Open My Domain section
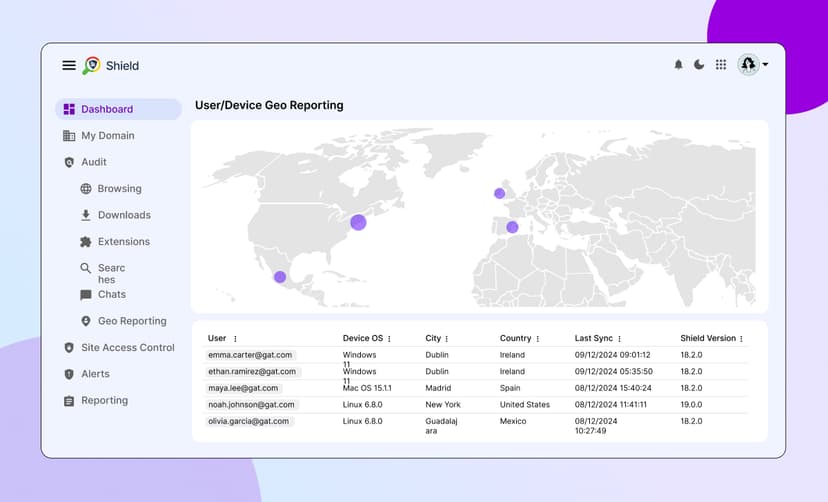Image resolution: width=828 pixels, height=502 pixels. click(x=108, y=136)
